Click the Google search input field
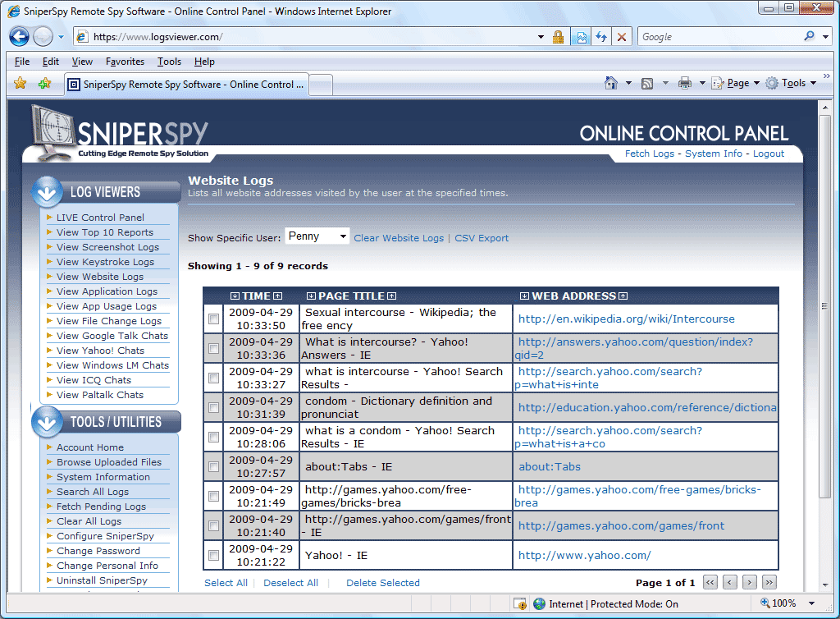The height and width of the screenshot is (619, 840). [718, 37]
